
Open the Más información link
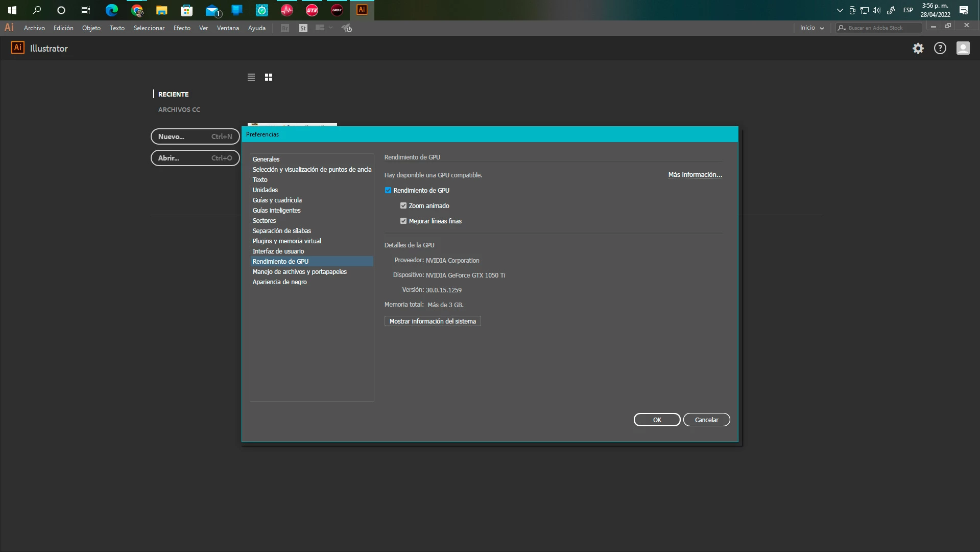click(695, 175)
